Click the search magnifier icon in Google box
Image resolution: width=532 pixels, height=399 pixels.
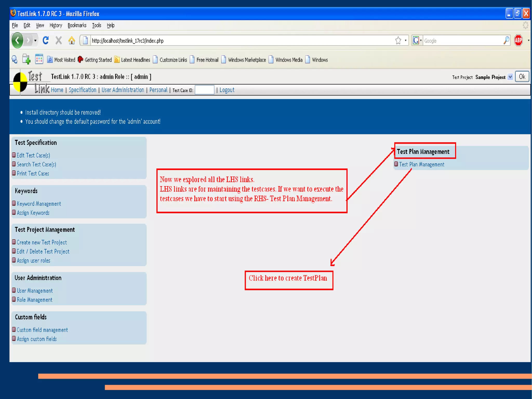click(x=506, y=41)
